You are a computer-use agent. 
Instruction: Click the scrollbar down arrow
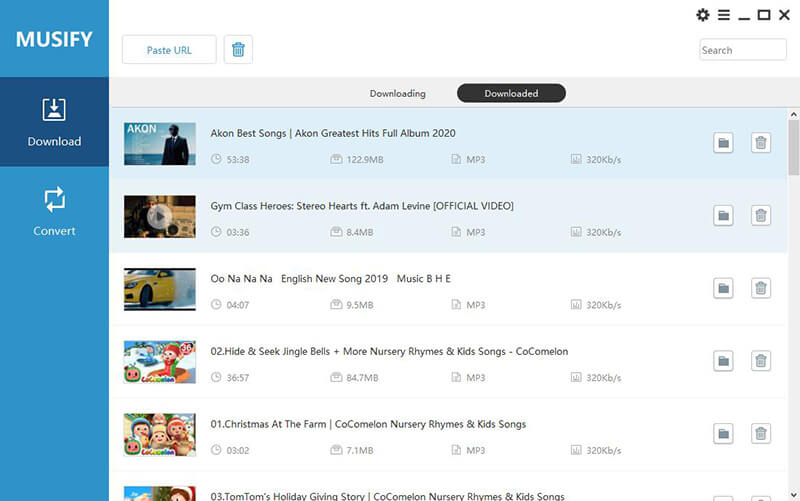tap(793, 494)
